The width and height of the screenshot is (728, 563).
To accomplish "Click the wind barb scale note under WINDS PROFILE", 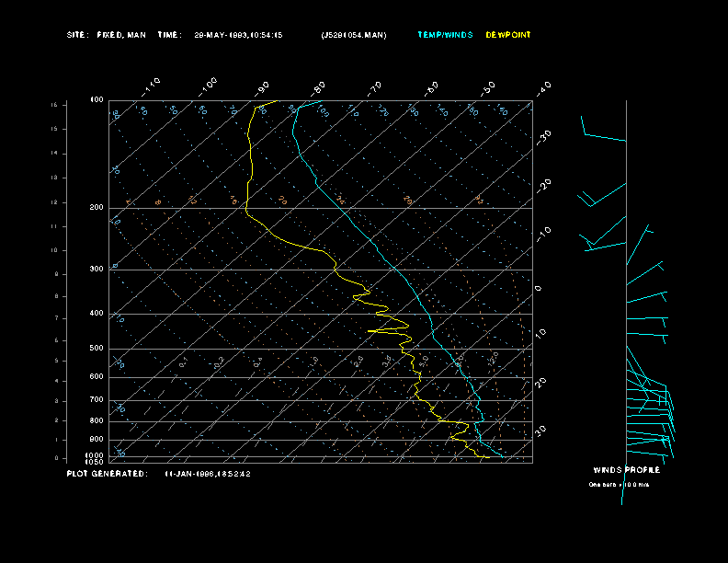I will 619,485.
